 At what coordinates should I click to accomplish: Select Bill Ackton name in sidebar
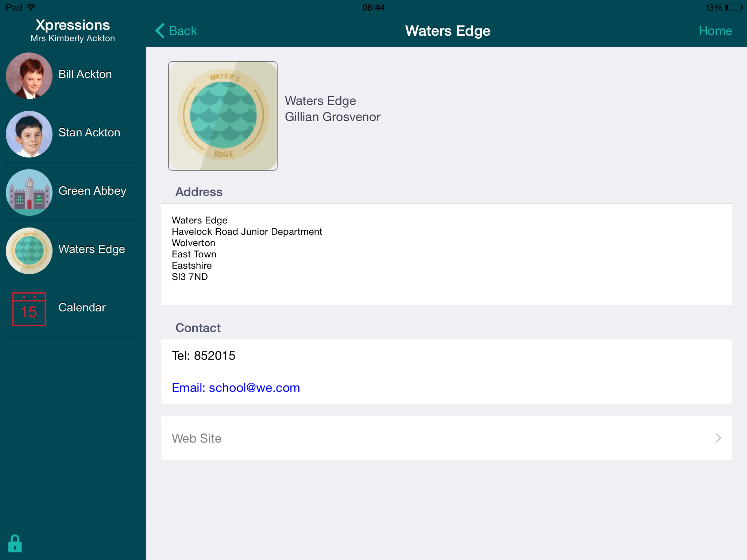click(x=85, y=74)
